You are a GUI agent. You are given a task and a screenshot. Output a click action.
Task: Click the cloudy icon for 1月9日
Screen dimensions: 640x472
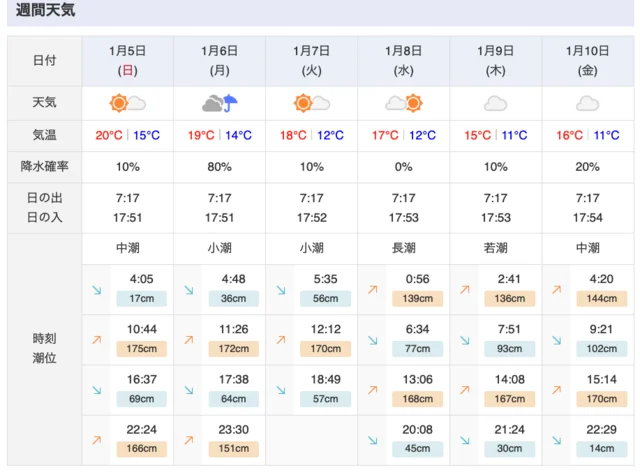(x=496, y=103)
